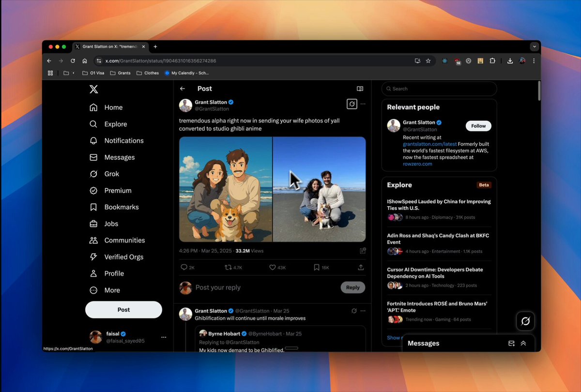This screenshot has width=581, height=392.
Task: Click Grok icon on Ghiblification reply
Action: click(x=354, y=311)
